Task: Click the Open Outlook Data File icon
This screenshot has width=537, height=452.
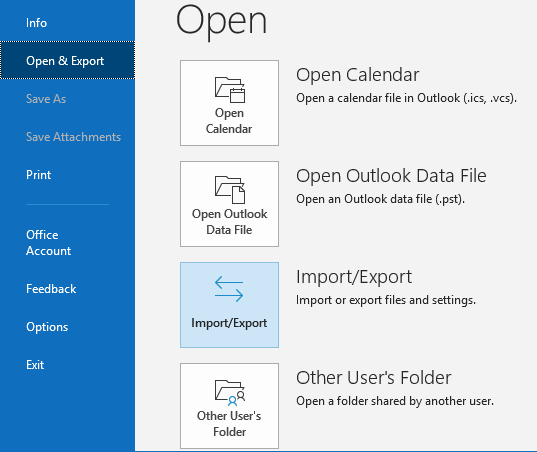Action: (230, 190)
